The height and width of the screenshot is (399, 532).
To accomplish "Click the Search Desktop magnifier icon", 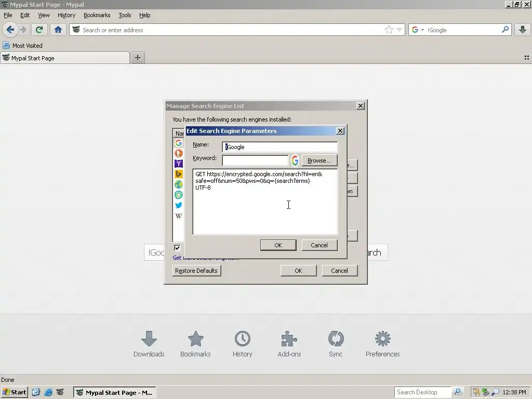I will point(457,392).
